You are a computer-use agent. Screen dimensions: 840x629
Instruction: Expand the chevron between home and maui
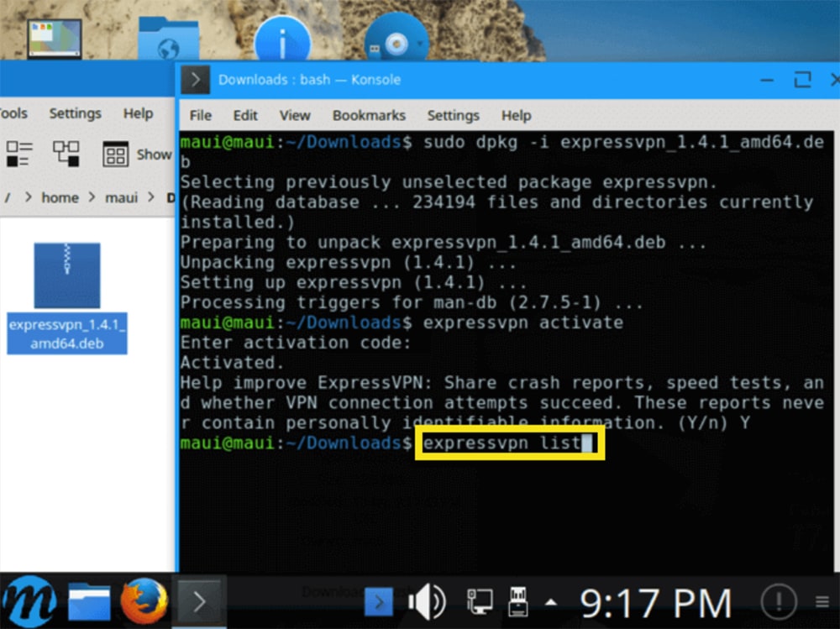(x=92, y=197)
